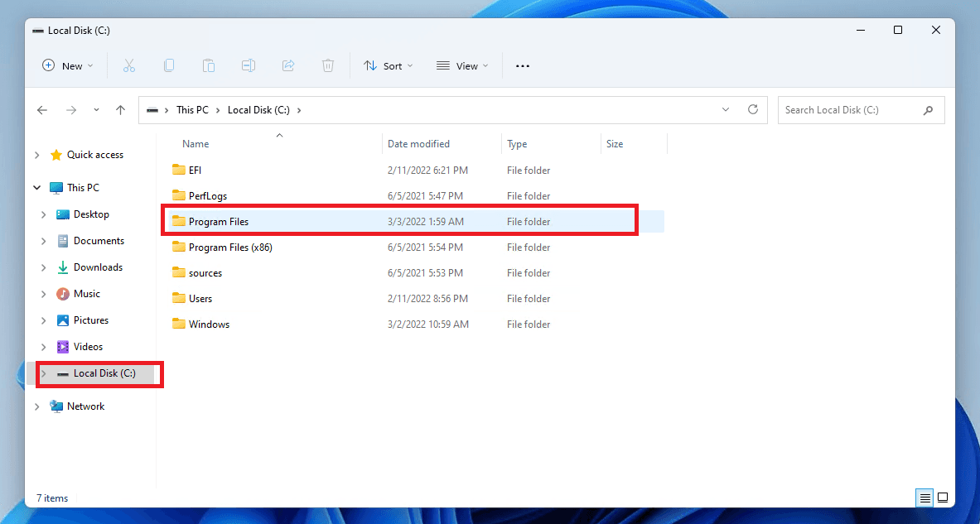Click the Rename icon in toolbar
Image resolution: width=980 pixels, height=524 pixels.
point(249,65)
